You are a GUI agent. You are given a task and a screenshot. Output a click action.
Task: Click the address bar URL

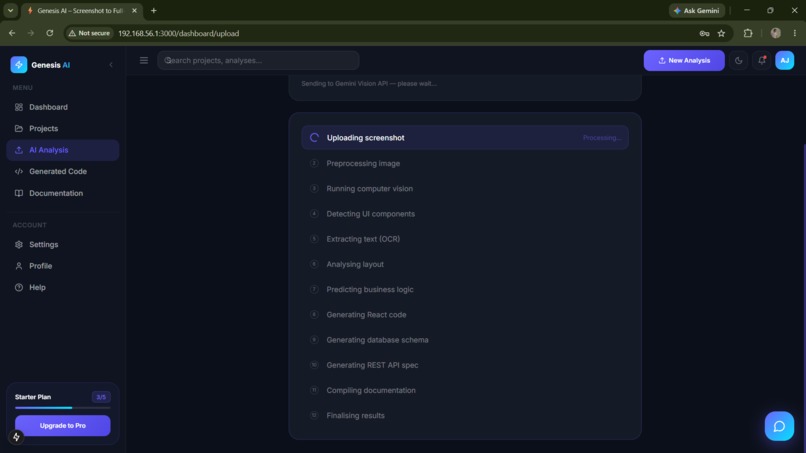point(179,33)
